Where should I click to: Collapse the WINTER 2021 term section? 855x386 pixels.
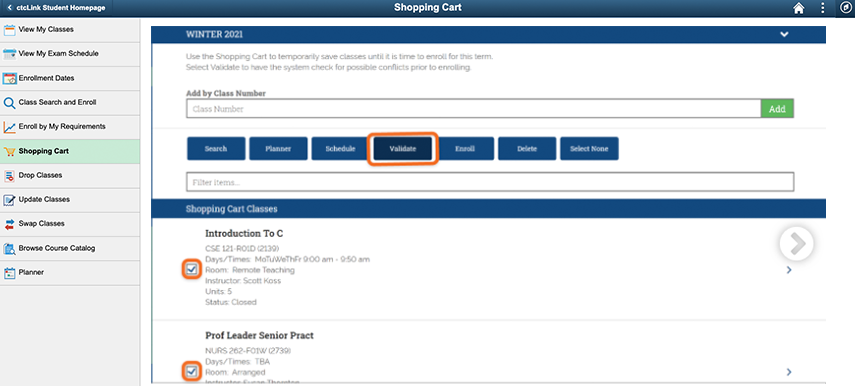click(784, 34)
